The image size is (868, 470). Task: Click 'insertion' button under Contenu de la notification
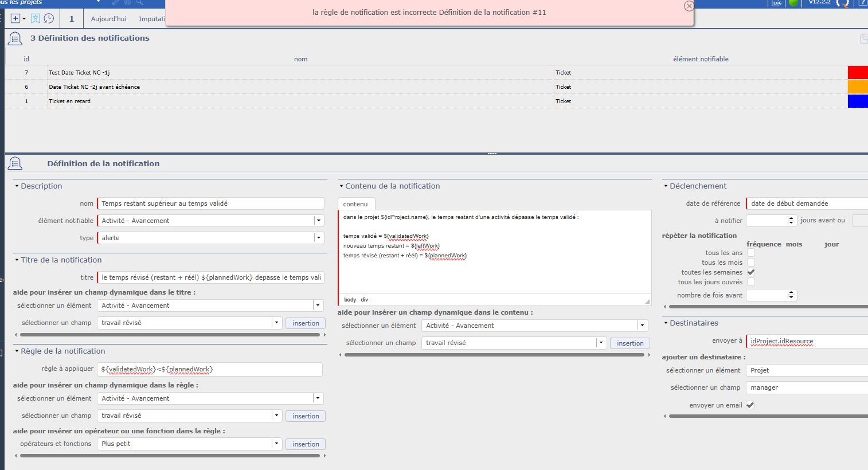(x=630, y=343)
